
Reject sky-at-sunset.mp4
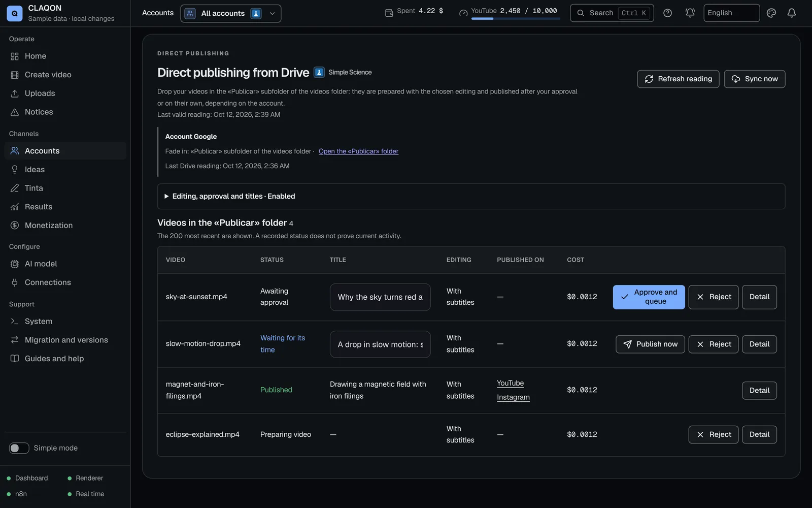click(x=713, y=297)
